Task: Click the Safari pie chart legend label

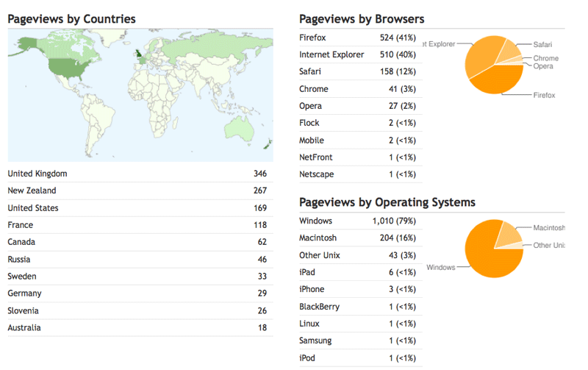Action: coord(542,45)
